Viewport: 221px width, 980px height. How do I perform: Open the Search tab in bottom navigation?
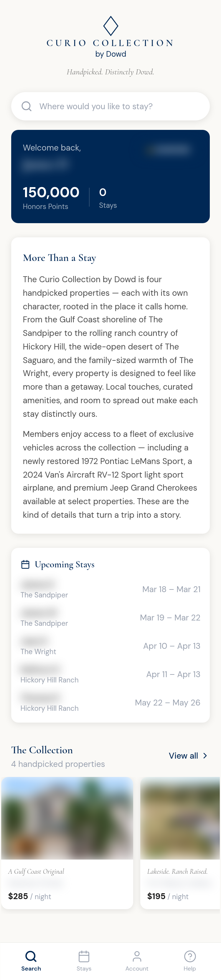31,960
